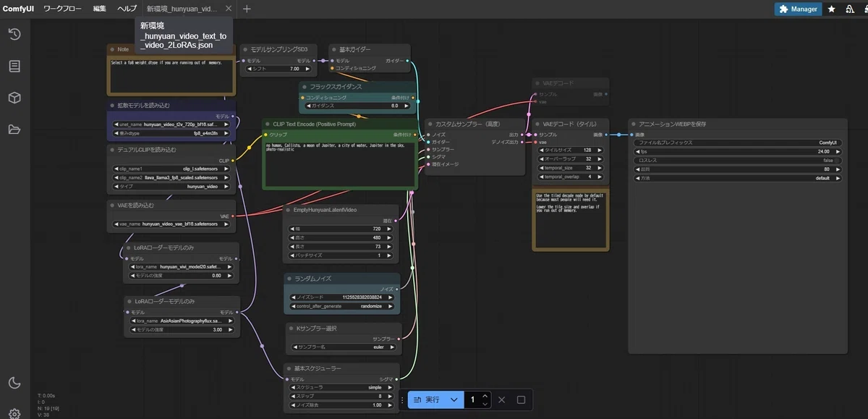Open the スケジューラ simple selector
The image size is (868, 419).
(x=341, y=387)
